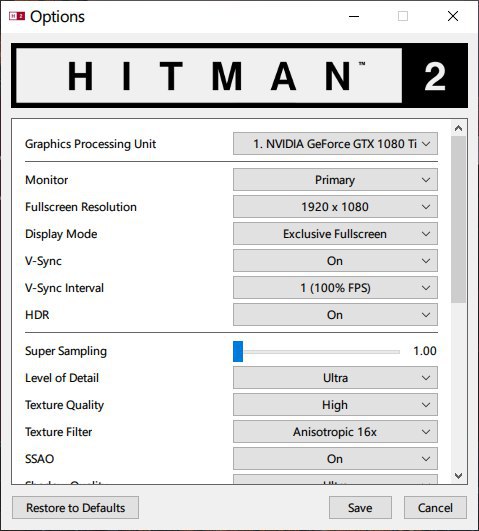Open the SSAO dropdown
Screen dimensions: 479x531
point(335,459)
